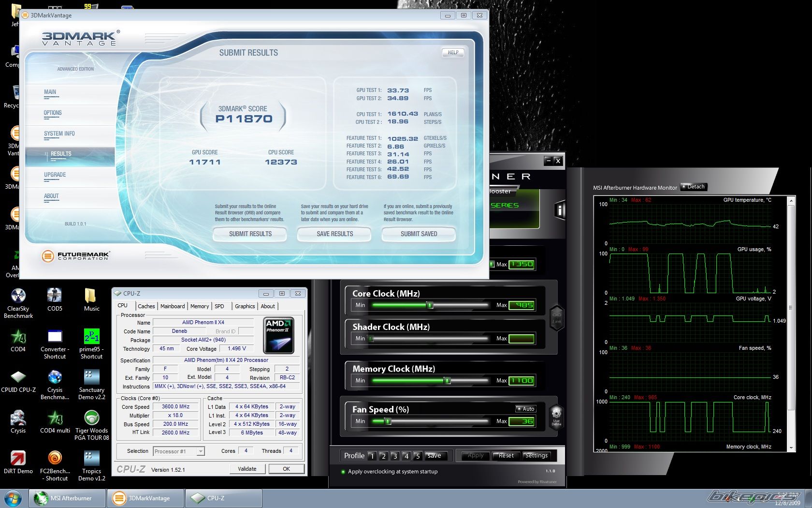Launch Crysis game icon
This screenshot has height=508, width=812.
coord(18,422)
